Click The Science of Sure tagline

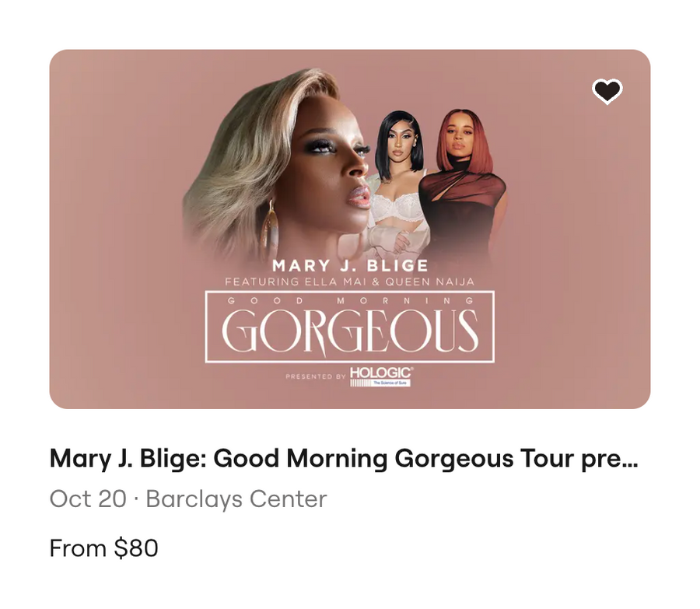click(x=390, y=383)
